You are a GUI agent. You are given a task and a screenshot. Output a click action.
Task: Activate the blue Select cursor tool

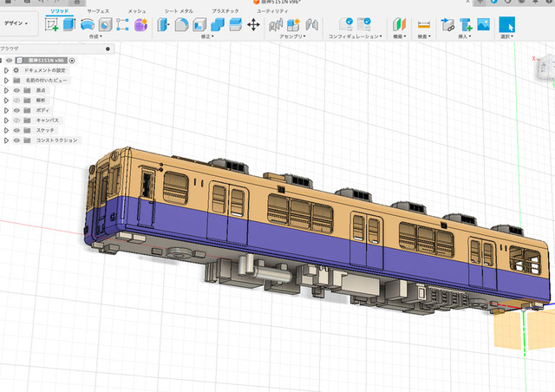506,24
